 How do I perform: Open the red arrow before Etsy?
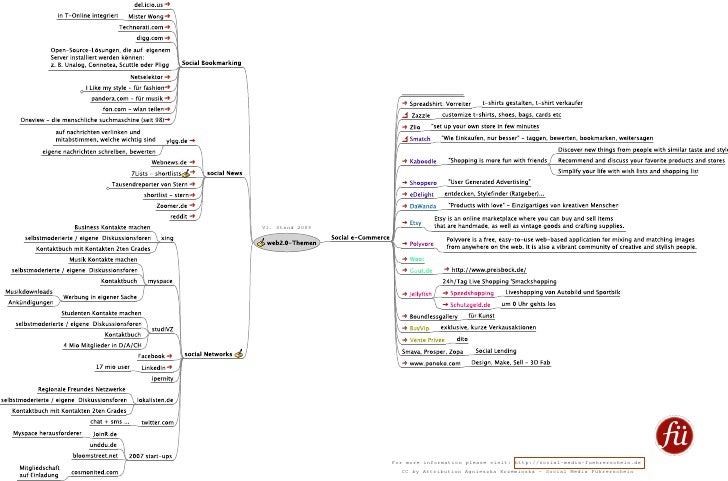tap(404, 222)
